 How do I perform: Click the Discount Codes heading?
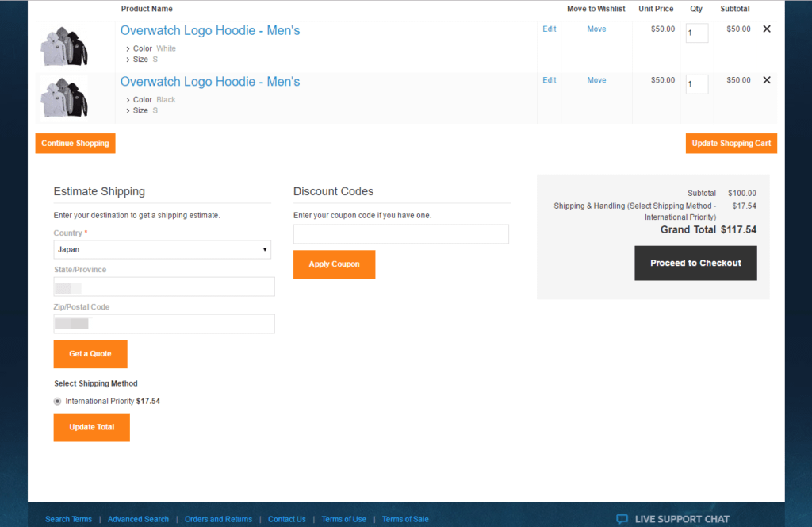coord(334,192)
